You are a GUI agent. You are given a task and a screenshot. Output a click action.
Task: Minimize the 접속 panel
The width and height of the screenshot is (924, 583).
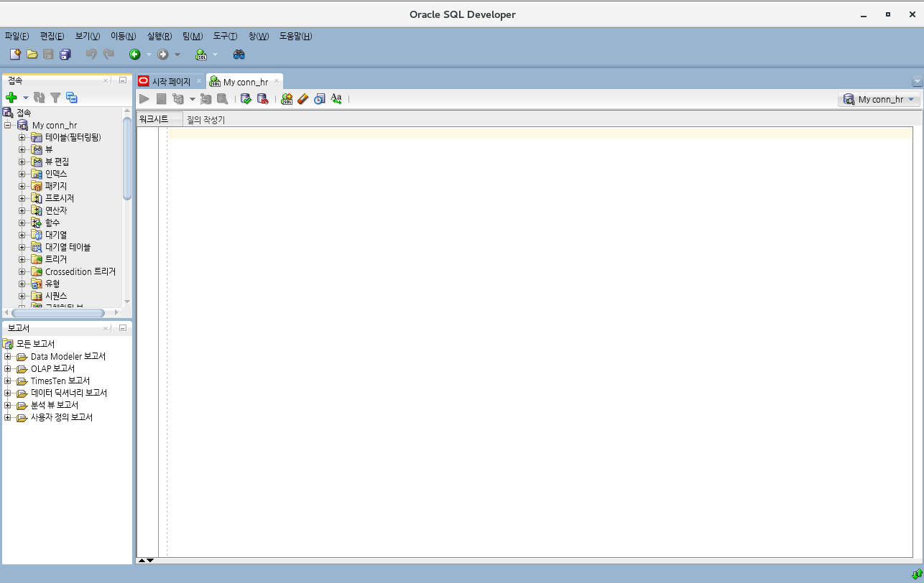click(123, 80)
